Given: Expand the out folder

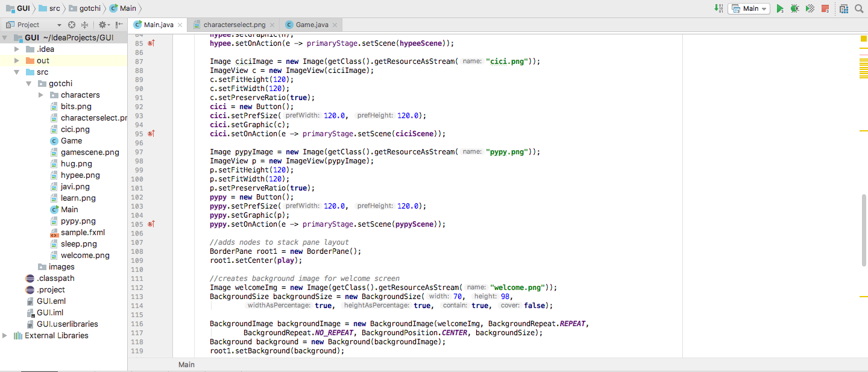Looking at the screenshot, I should (x=17, y=60).
